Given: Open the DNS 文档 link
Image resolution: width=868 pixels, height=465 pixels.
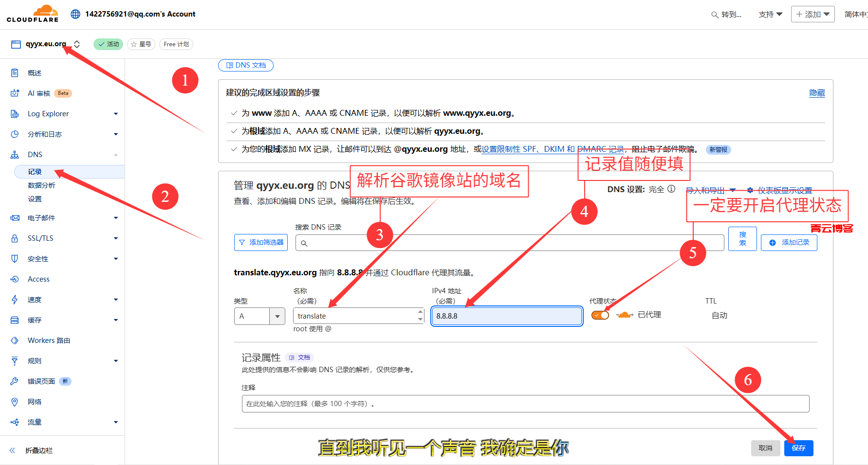Looking at the screenshot, I should [x=246, y=65].
